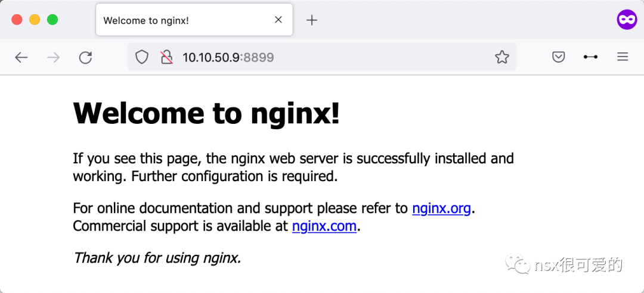Viewport: 644px width, 293px height.
Task: Click the red window close button
Action: pyautogui.click(x=17, y=20)
